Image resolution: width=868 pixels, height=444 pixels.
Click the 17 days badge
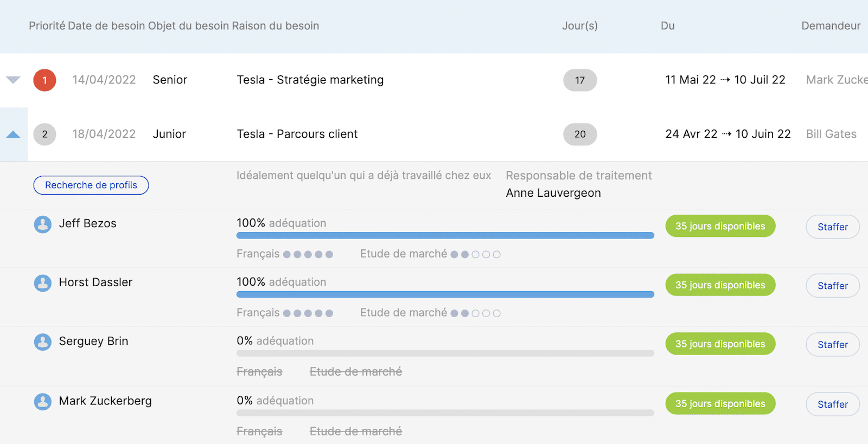pyautogui.click(x=580, y=80)
